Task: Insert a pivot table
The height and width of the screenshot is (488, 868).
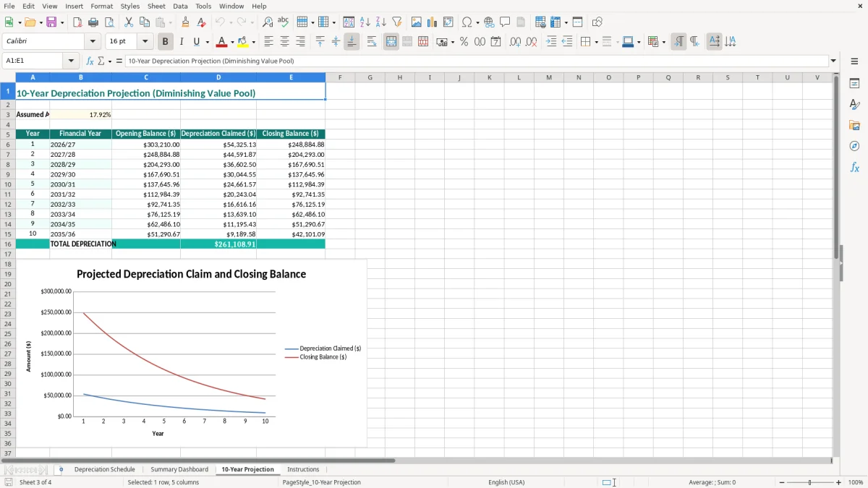Action: pyautogui.click(x=448, y=22)
